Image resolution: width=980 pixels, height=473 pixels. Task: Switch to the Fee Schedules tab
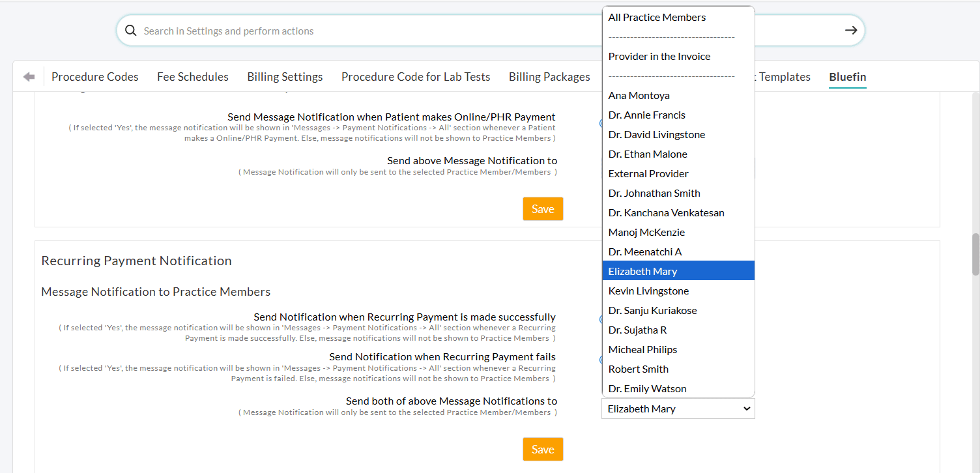(193, 77)
